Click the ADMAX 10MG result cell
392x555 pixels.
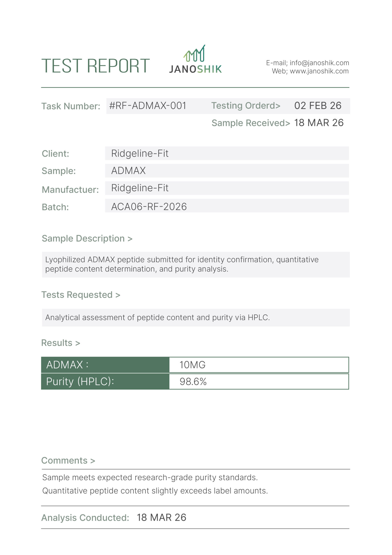click(259, 365)
